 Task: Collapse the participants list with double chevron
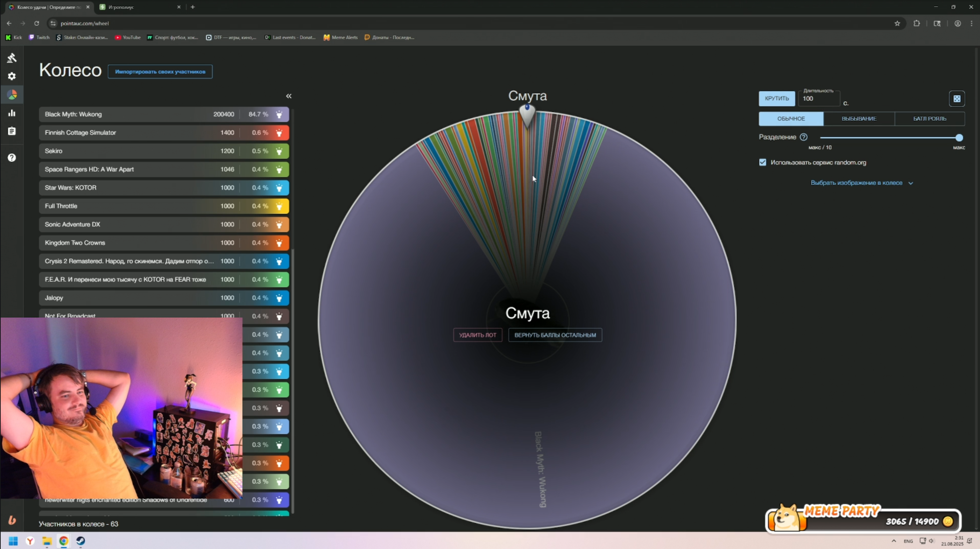tap(289, 96)
